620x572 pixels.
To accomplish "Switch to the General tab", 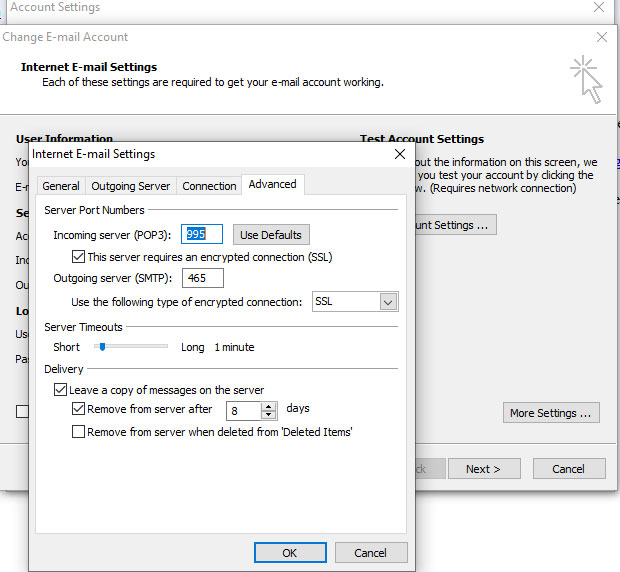I will tap(61, 186).
